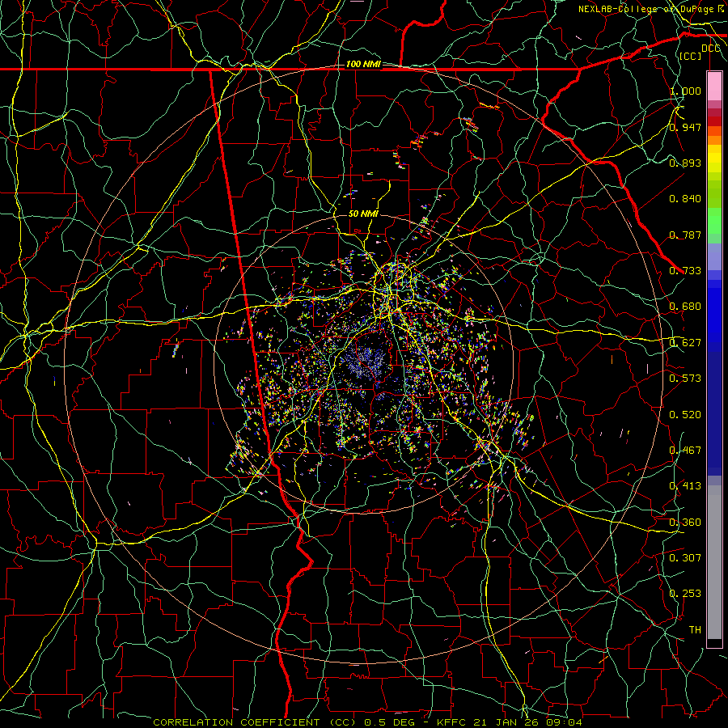Click the 0.253 scale value
The width and height of the screenshot is (728, 728).
685,594
